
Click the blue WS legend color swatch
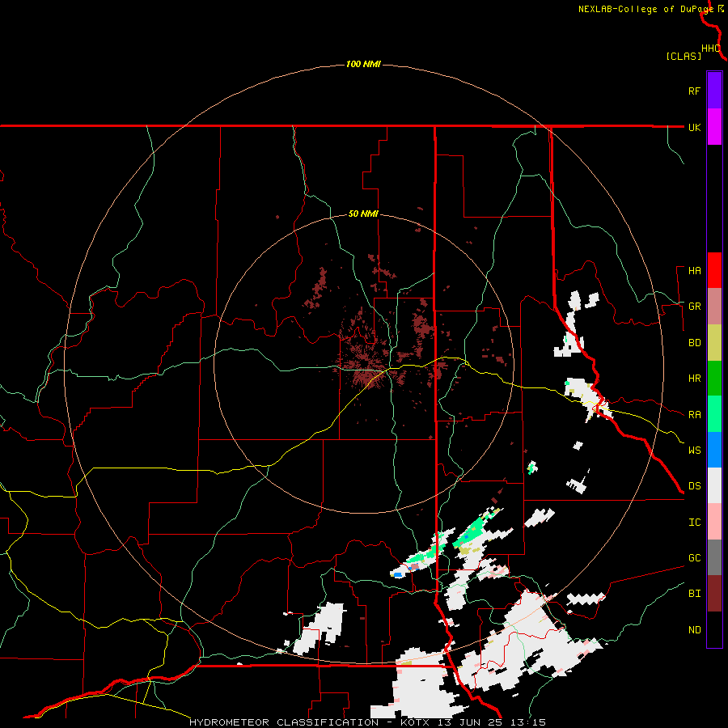[x=714, y=450]
